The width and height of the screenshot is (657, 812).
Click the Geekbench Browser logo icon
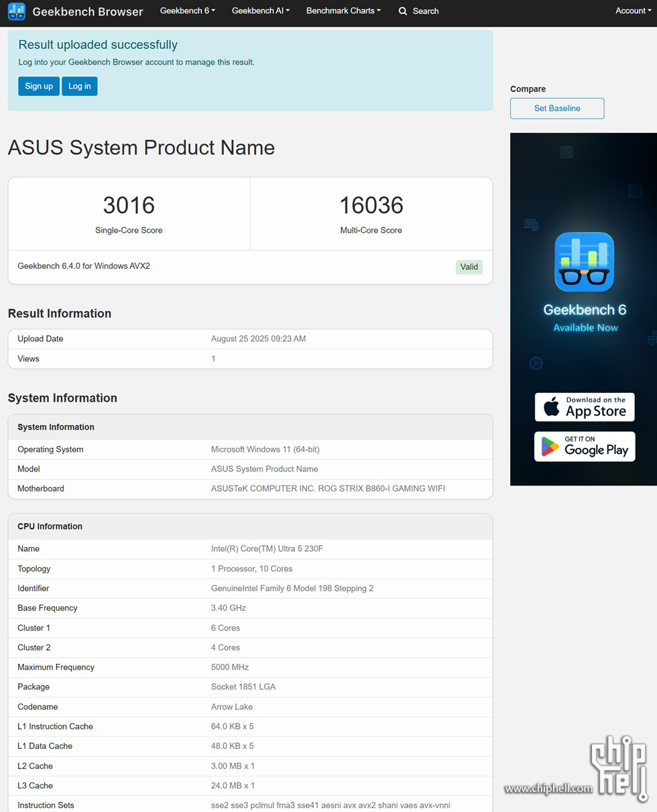[17, 11]
